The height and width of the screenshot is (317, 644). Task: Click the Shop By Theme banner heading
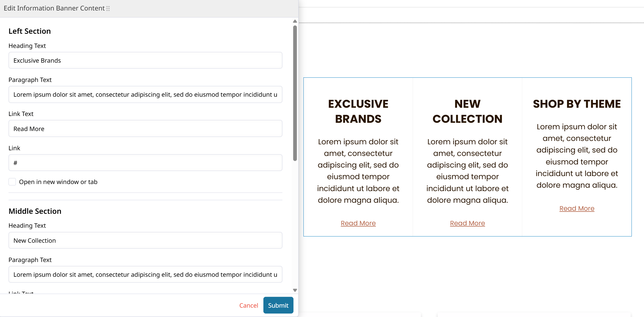coord(576,104)
